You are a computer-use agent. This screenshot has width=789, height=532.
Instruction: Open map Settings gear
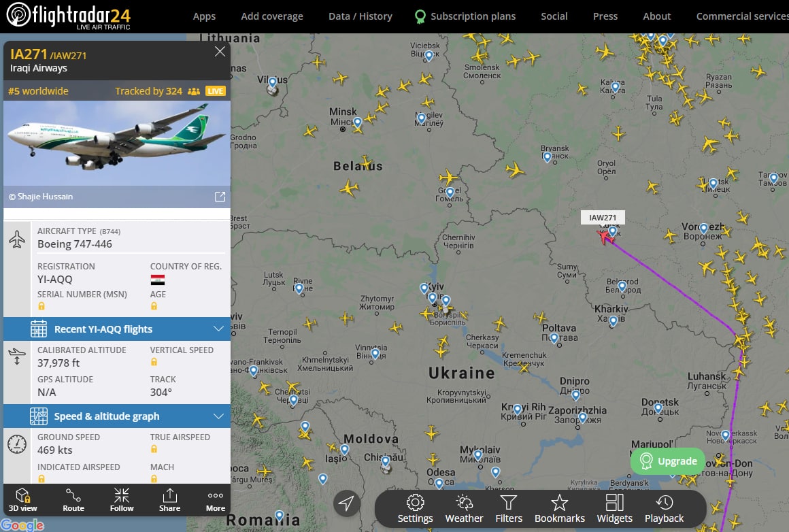click(x=415, y=508)
